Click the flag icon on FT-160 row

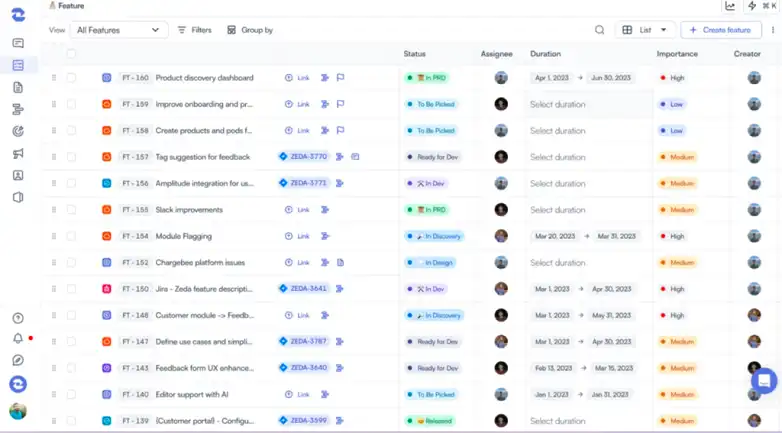pos(341,78)
